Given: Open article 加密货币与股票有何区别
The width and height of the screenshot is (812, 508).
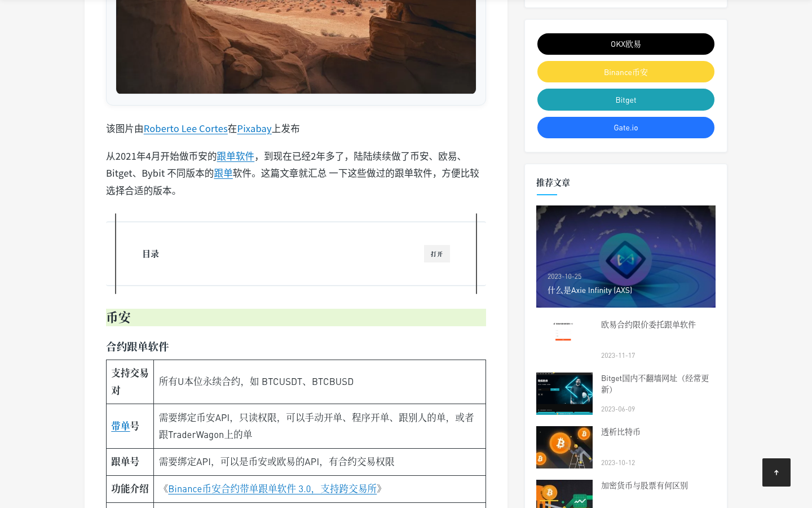Looking at the screenshot, I should 645,485.
